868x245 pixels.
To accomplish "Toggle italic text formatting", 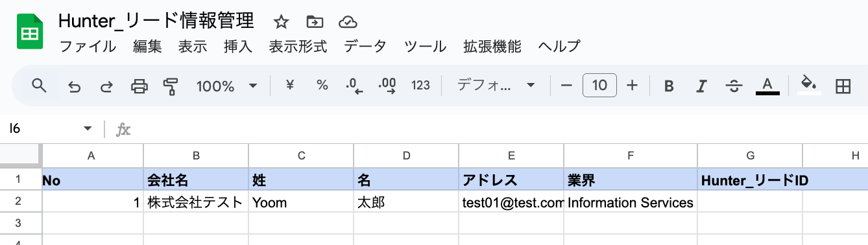I will pos(701,86).
